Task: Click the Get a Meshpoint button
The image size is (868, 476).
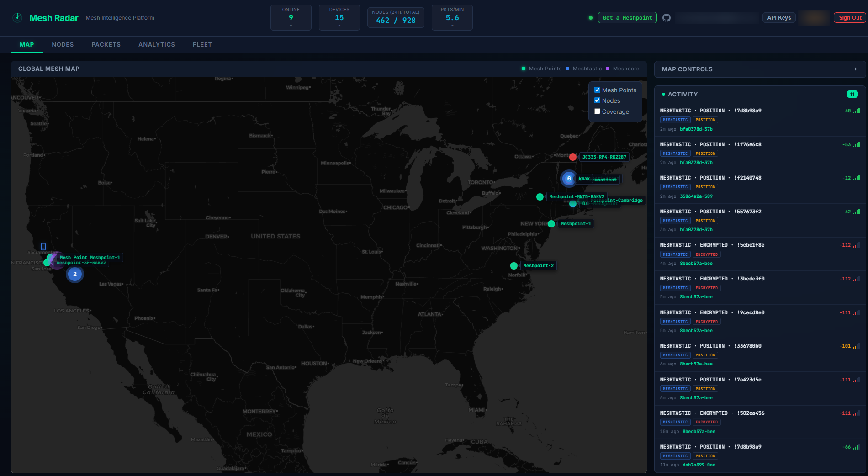Action: (627, 18)
